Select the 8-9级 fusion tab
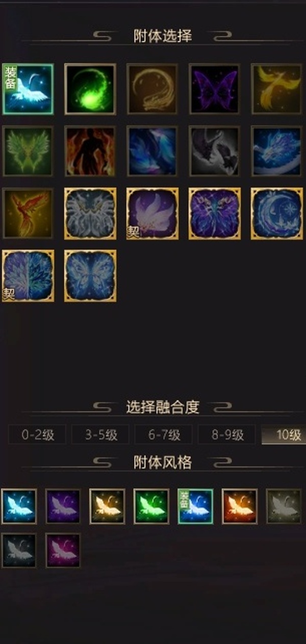 tap(227, 435)
